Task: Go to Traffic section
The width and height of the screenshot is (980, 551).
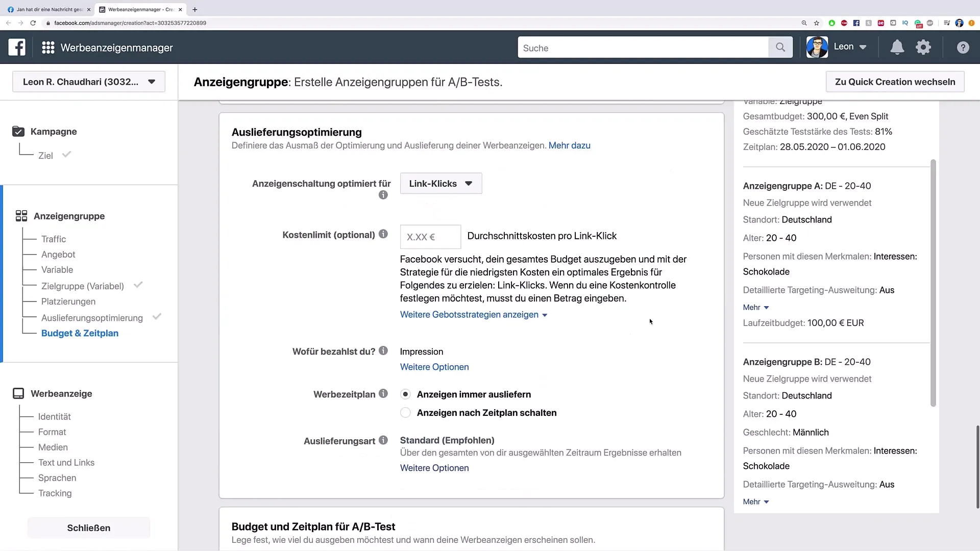Action: point(54,239)
